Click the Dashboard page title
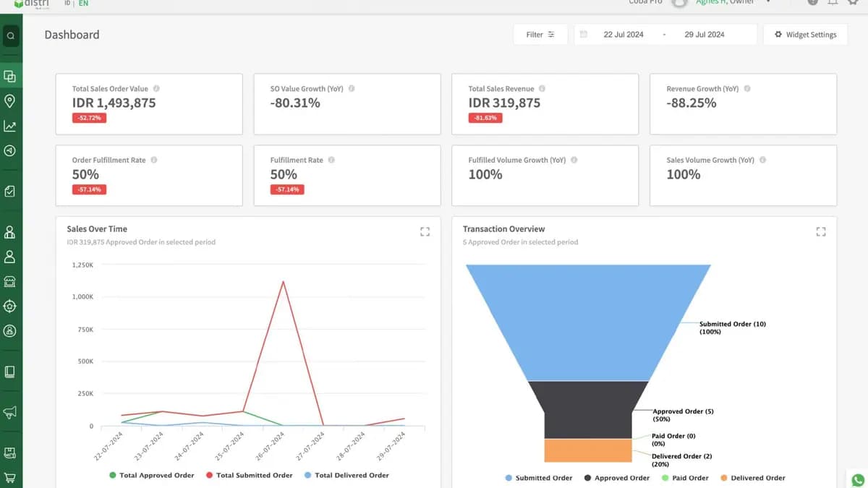This screenshot has height=488, width=868. 72,35
